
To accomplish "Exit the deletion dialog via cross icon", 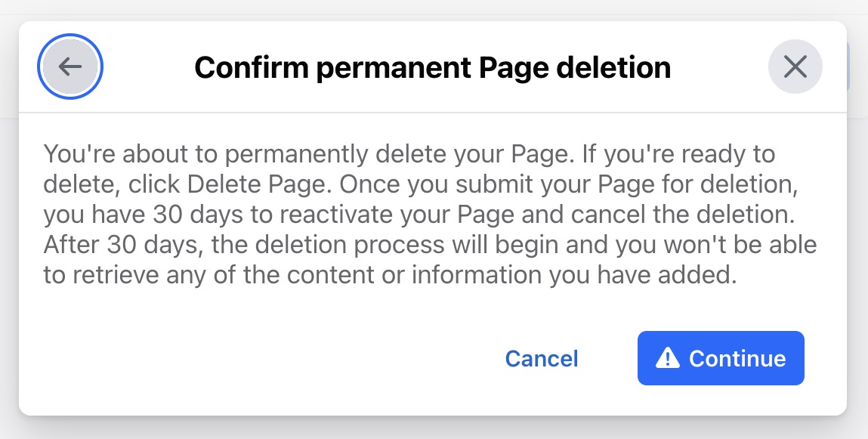I will pyautogui.click(x=795, y=66).
